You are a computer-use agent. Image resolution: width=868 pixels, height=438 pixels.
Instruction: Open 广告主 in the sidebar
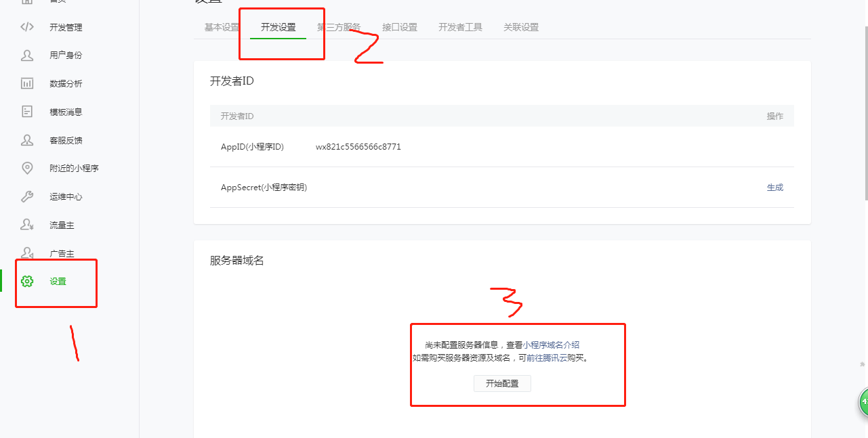click(x=62, y=254)
